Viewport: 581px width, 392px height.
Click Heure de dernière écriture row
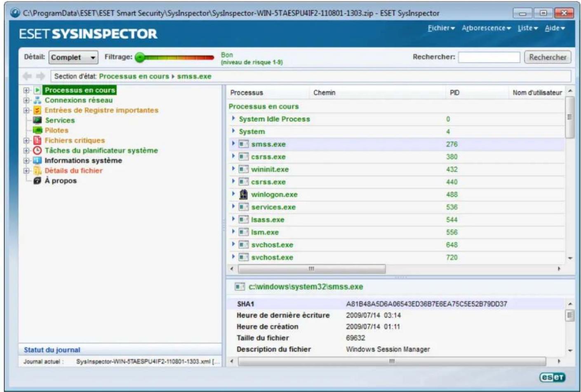click(396, 315)
